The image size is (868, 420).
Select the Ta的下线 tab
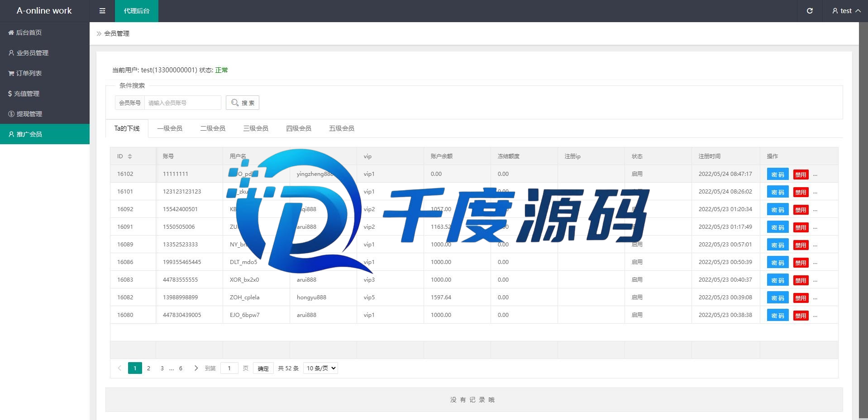[x=127, y=128]
